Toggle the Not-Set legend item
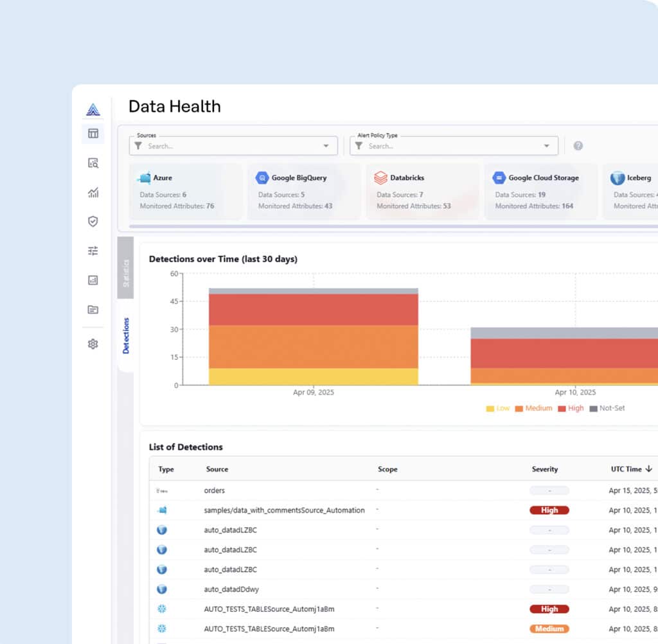This screenshot has height=644, width=658. pyautogui.click(x=604, y=408)
